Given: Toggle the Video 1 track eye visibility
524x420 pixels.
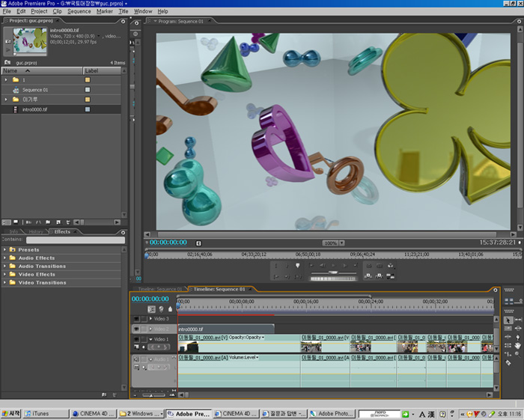Looking at the screenshot, I should (136, 339).
